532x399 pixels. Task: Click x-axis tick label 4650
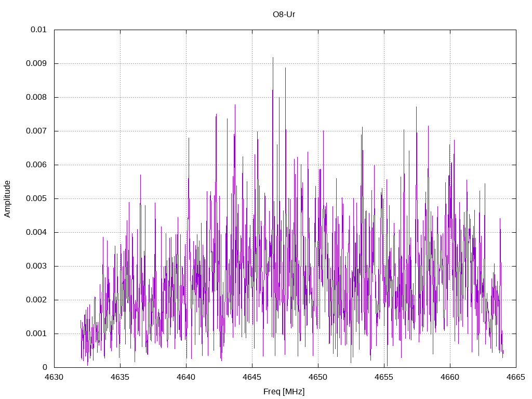(318, 377)
